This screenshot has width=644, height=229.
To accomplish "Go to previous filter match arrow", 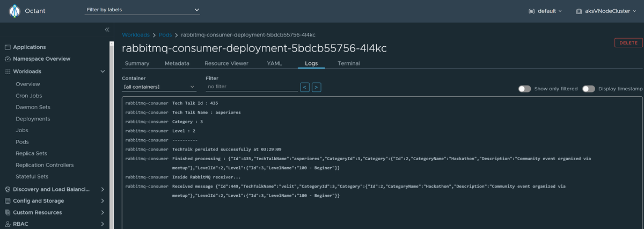I will pos(305,87).
